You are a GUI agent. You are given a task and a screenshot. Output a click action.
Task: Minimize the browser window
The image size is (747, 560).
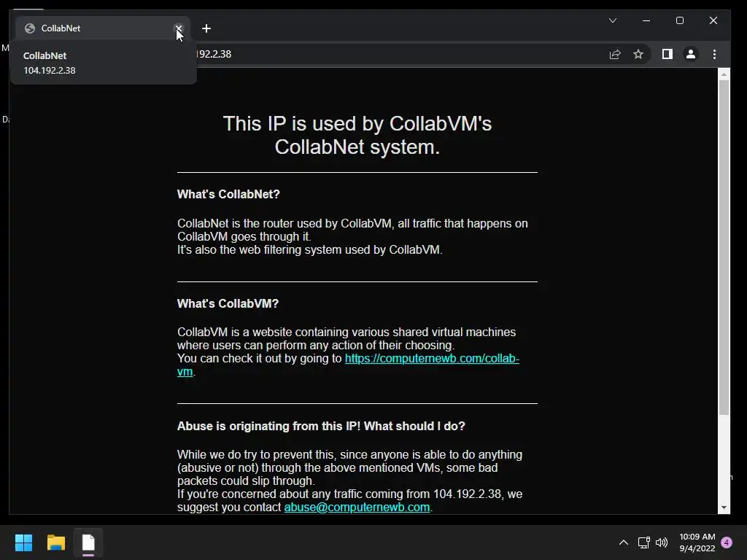(x=646, y=20)
